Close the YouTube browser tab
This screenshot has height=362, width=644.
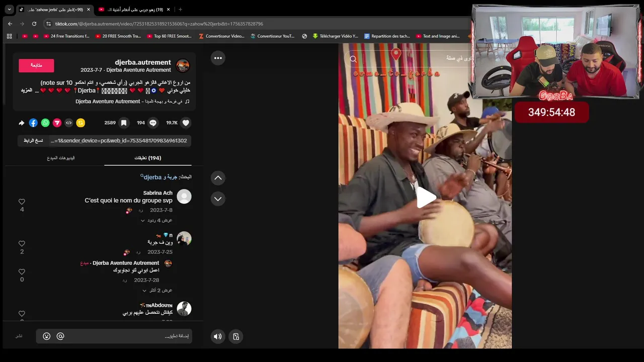[x=168, y=10]
